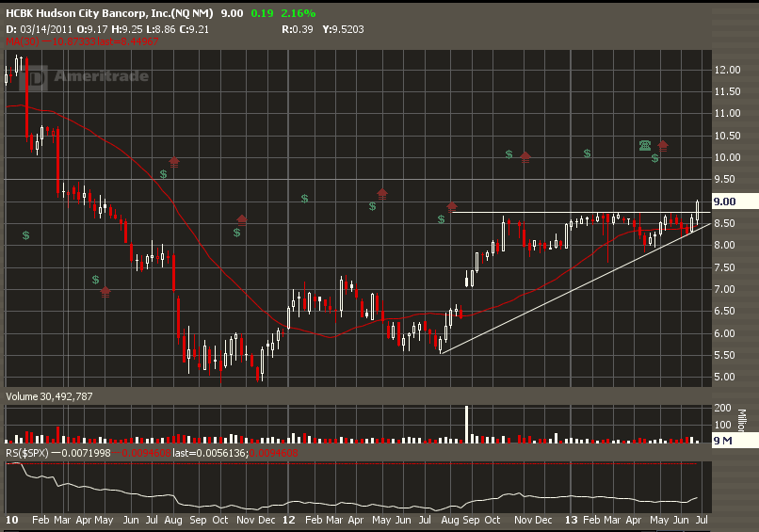Click the green 0.19 price change value
This screenshot has width=759, height=532.
263,13
